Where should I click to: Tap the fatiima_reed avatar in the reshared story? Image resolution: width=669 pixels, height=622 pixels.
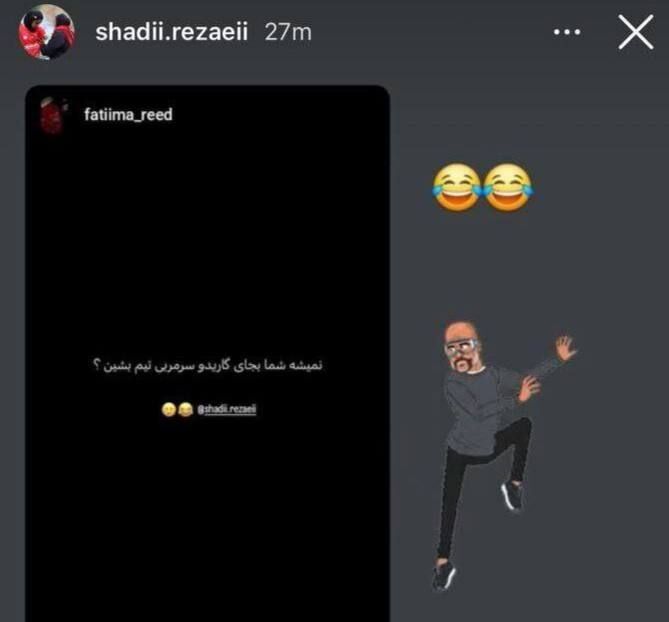[x=53, y=115]
